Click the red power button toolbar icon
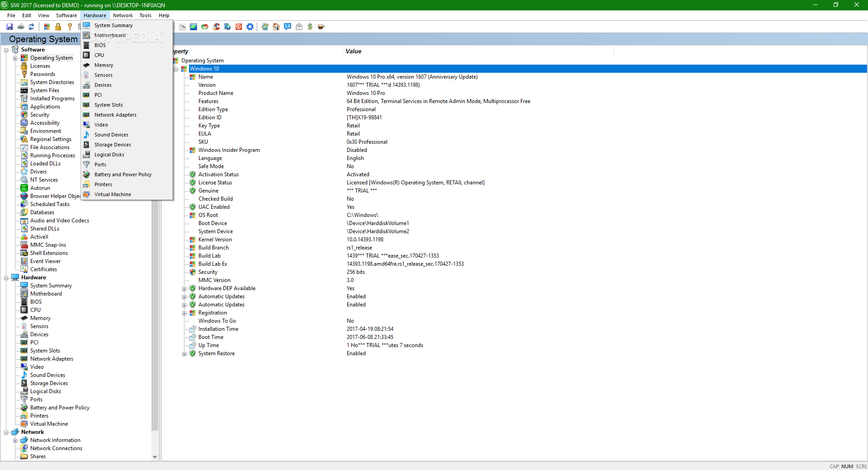 tap(239, 27)
